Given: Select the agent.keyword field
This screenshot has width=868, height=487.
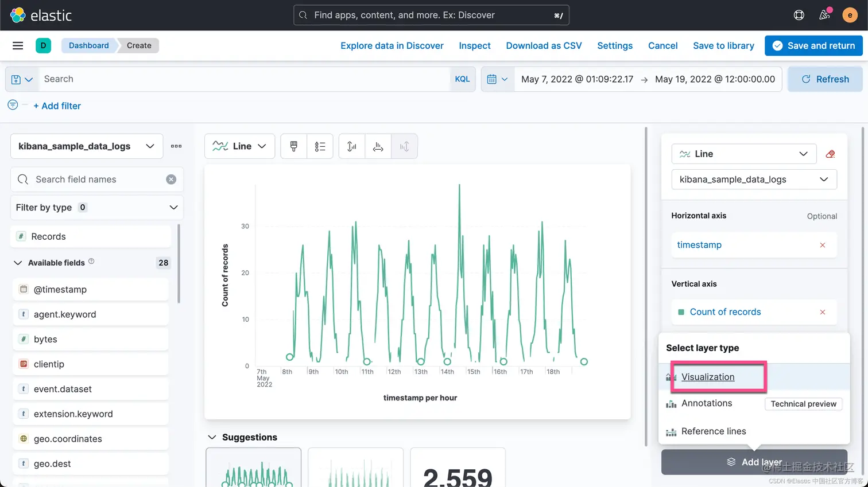Looking at the screenshot, I should (x=91, y=314).
